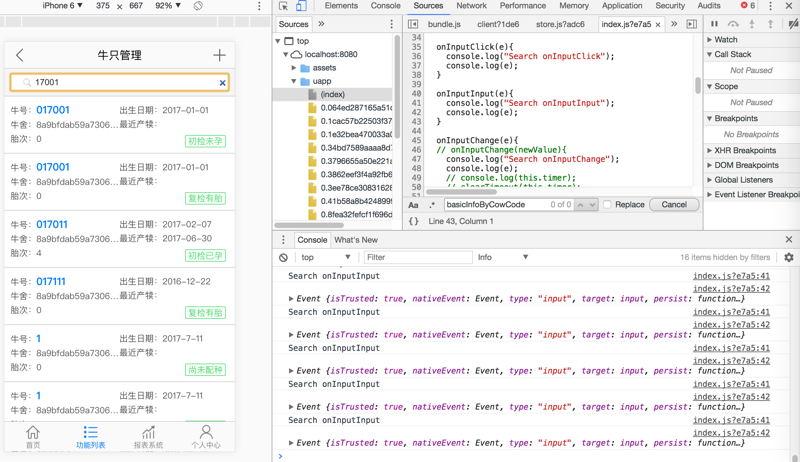800x462 pixels.
Task: Toggle match case Aa in search bar
Action: (413, 205)
